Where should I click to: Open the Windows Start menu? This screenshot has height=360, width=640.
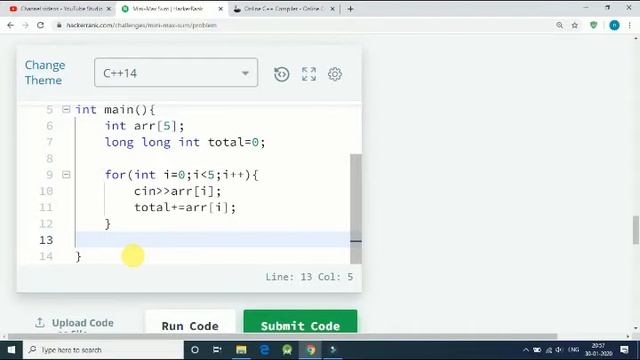(x=11, y=350)
